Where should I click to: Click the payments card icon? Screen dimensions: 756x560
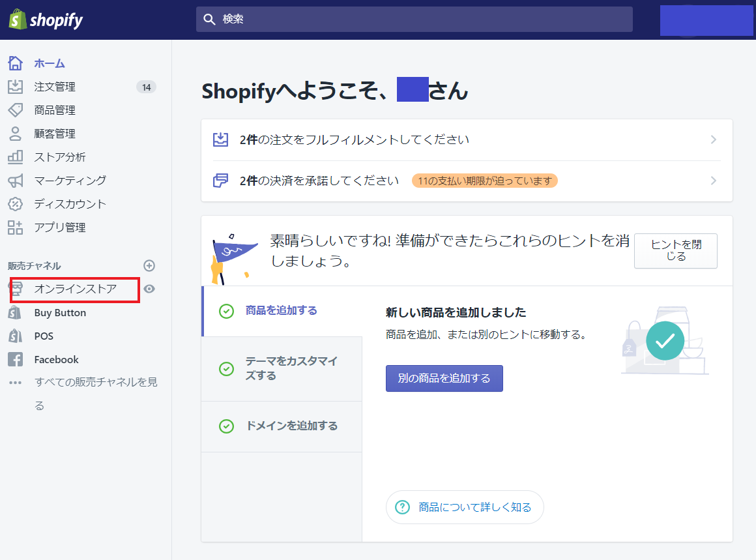click(221, 181)
